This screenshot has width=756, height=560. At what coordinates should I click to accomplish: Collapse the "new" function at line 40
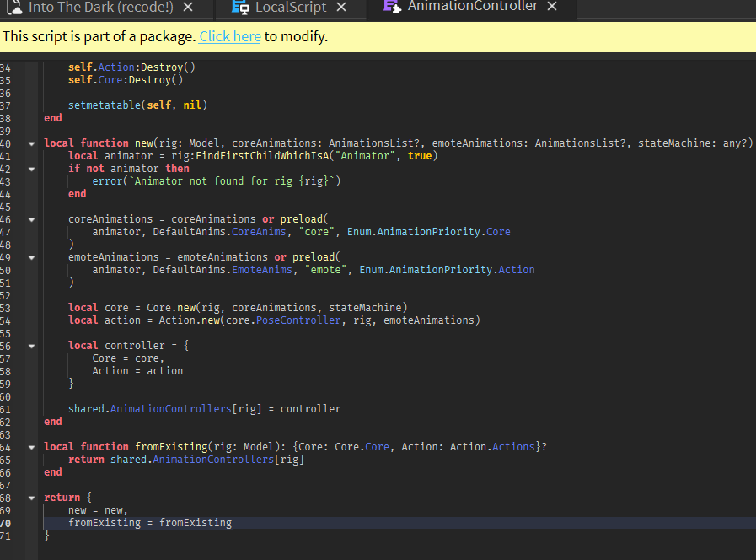tap(30, 143)
